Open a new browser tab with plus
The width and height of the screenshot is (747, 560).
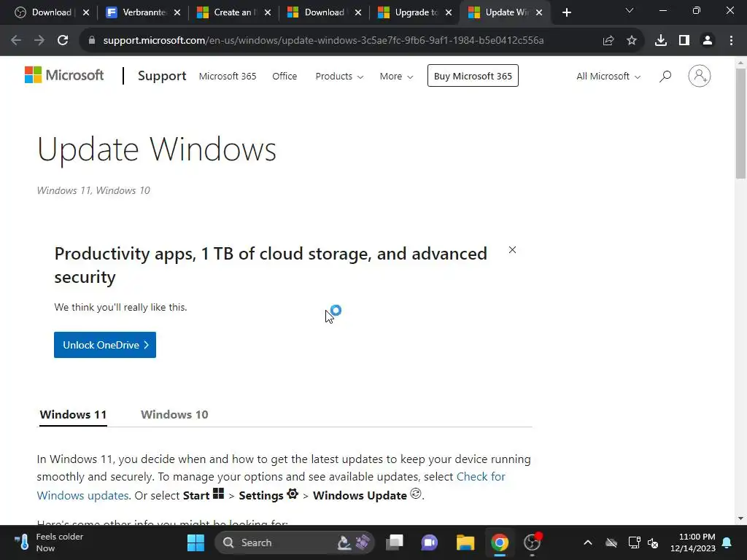pyautogui.click(x=566, y=13)
